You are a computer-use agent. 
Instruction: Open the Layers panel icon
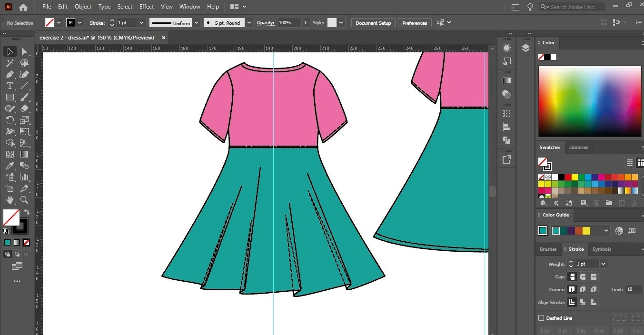(525, 48)
